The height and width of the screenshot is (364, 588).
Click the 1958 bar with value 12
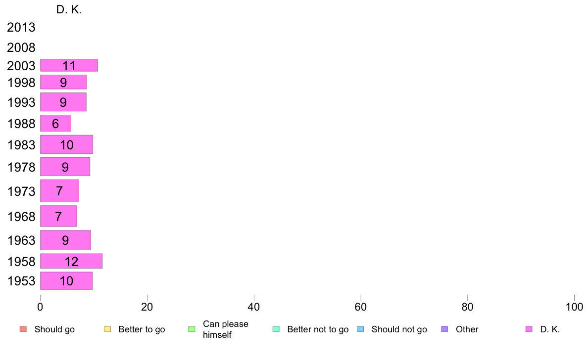[71, 261]
